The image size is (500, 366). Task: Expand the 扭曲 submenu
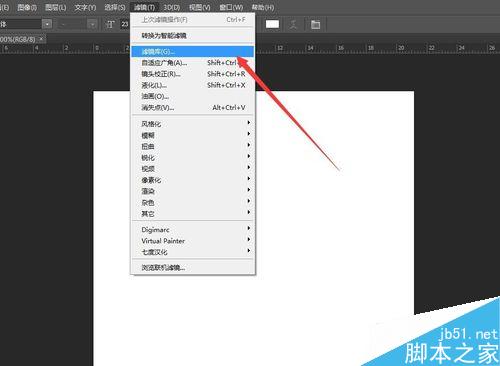[x=193, y=146]
